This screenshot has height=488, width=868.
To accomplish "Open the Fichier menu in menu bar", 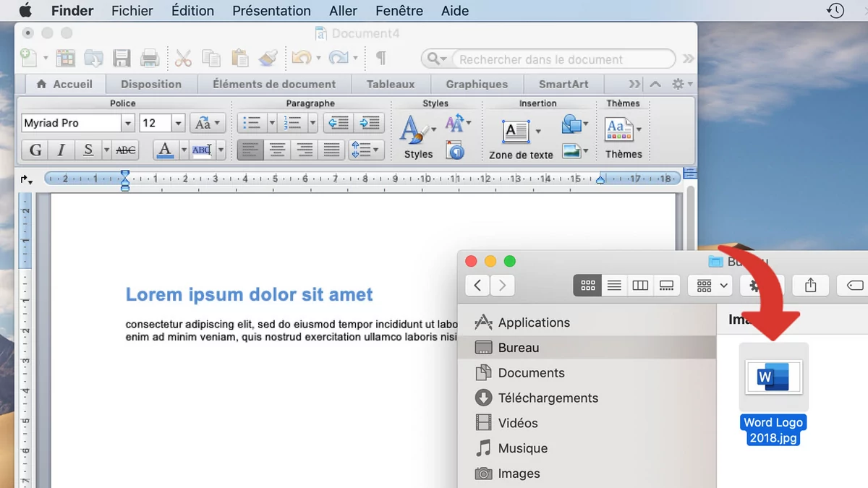I will click(132, 11).
